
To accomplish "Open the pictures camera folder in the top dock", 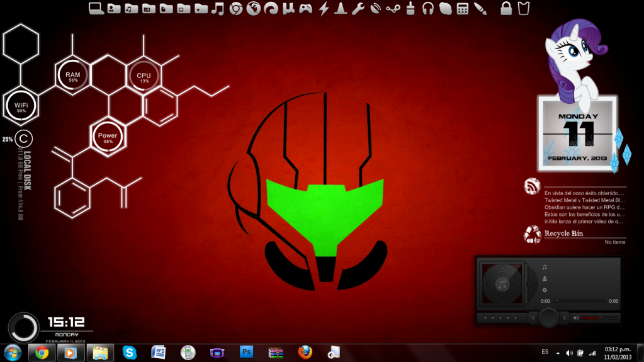I will click(149, 9).
